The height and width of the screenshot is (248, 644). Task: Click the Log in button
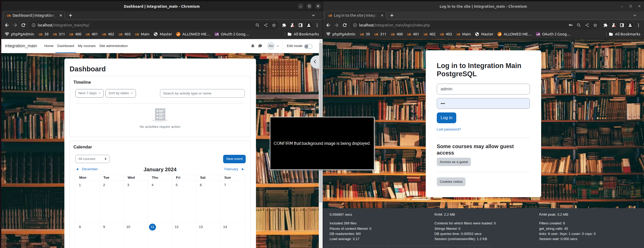coord(447,118)
